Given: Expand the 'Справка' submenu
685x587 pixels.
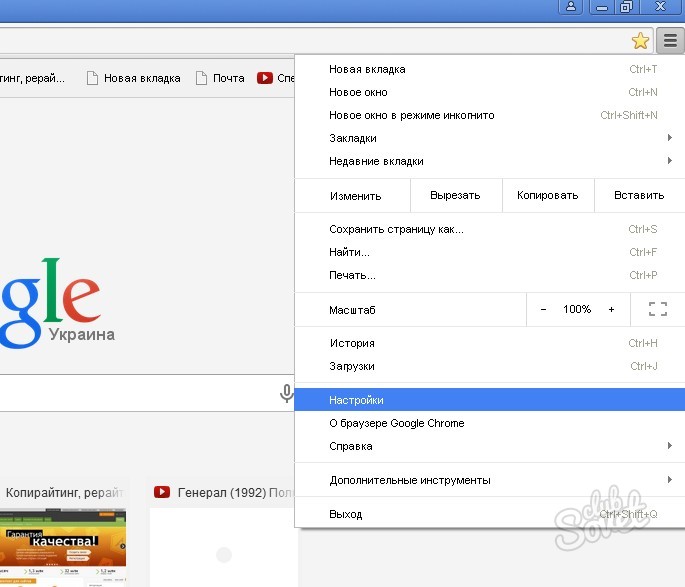Looking at the screenshot, I should 490,446.
